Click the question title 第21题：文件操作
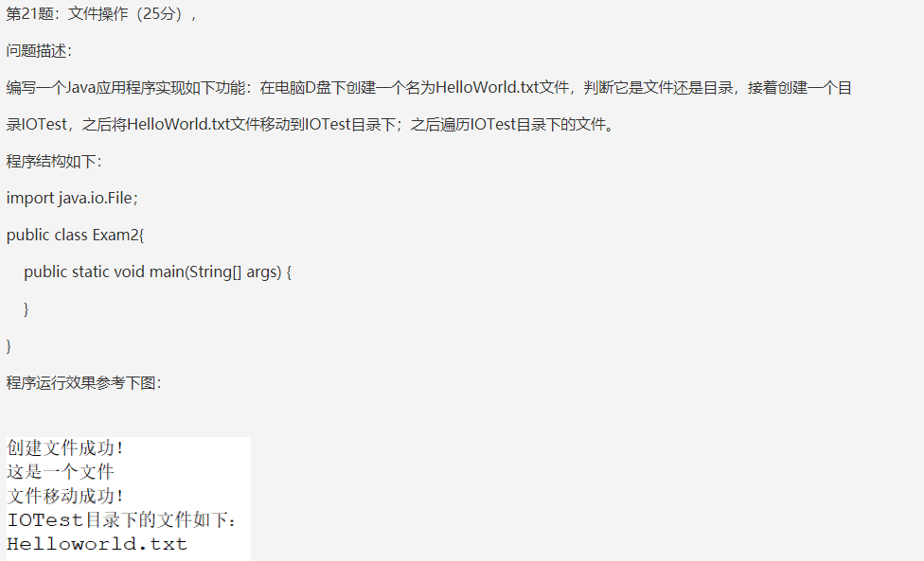Viewport: 924px width, 561px height. 66,14
